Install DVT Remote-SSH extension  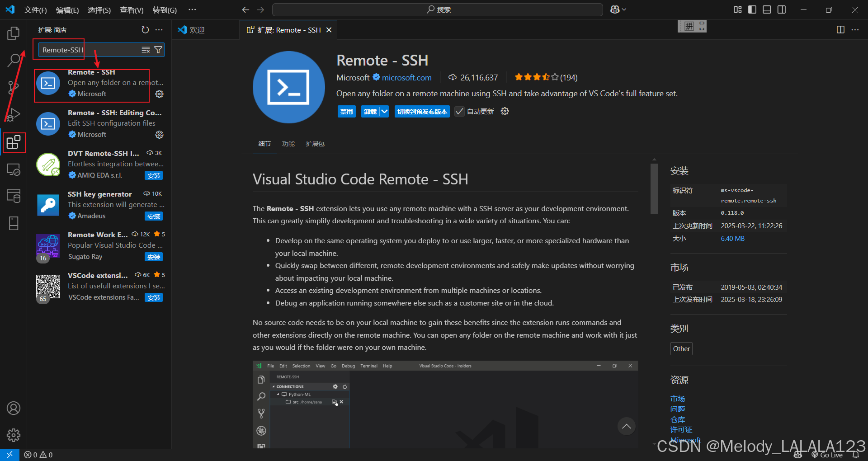154,176
